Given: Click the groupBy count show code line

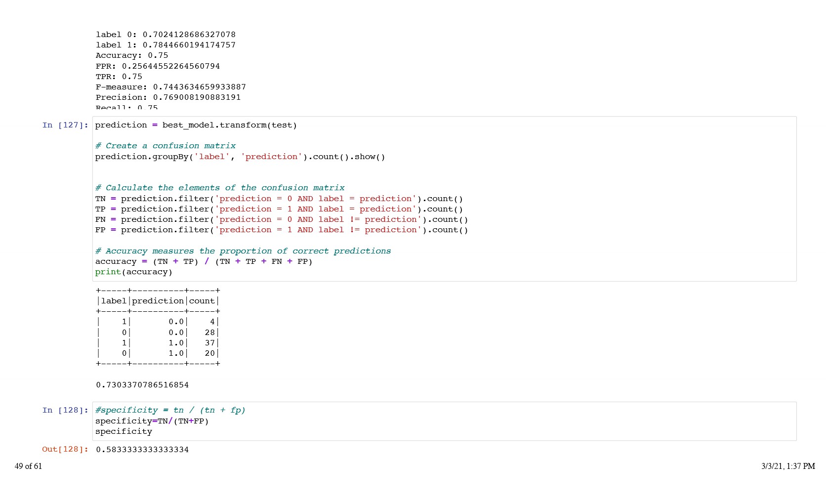Looking at the screenshot, I should coord(240,157).
